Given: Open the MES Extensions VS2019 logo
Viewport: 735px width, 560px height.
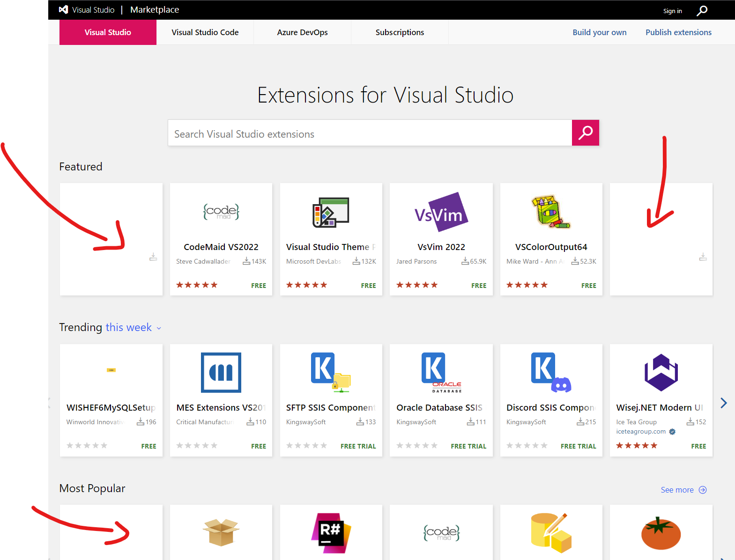Looking at the screenshot, I should click(221, 372).
